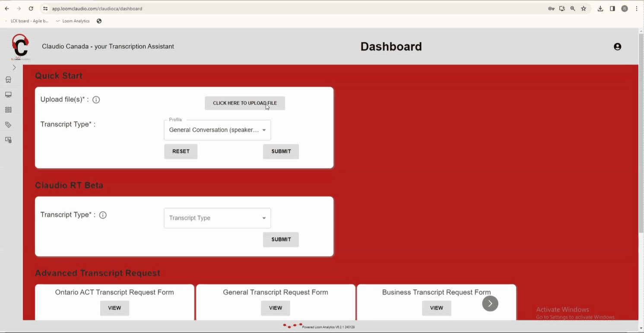Click the "Quick Start" section heading

[59, 76]
